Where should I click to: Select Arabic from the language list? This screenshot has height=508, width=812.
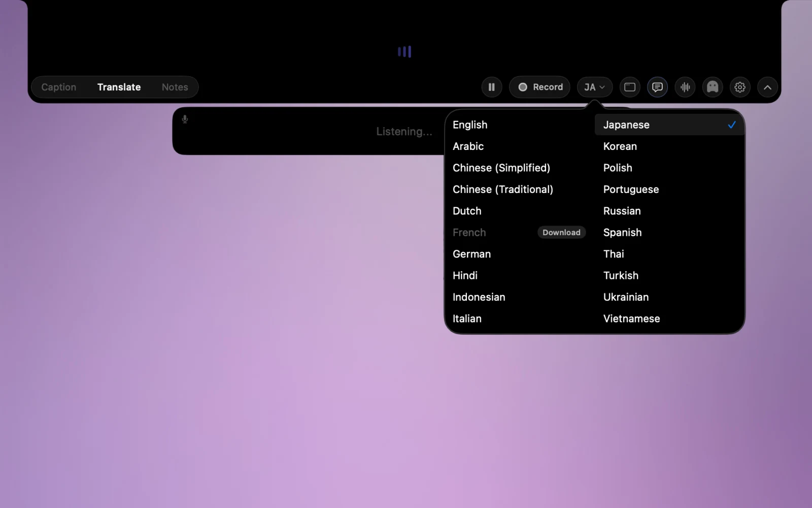click(x=519, y=146)
